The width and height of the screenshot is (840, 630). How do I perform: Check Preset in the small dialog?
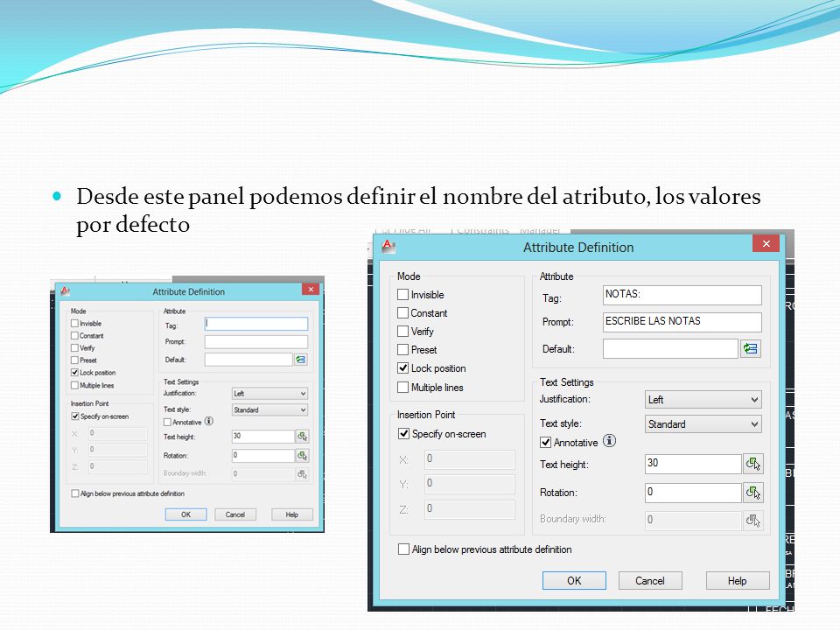(x=75, y=360)
